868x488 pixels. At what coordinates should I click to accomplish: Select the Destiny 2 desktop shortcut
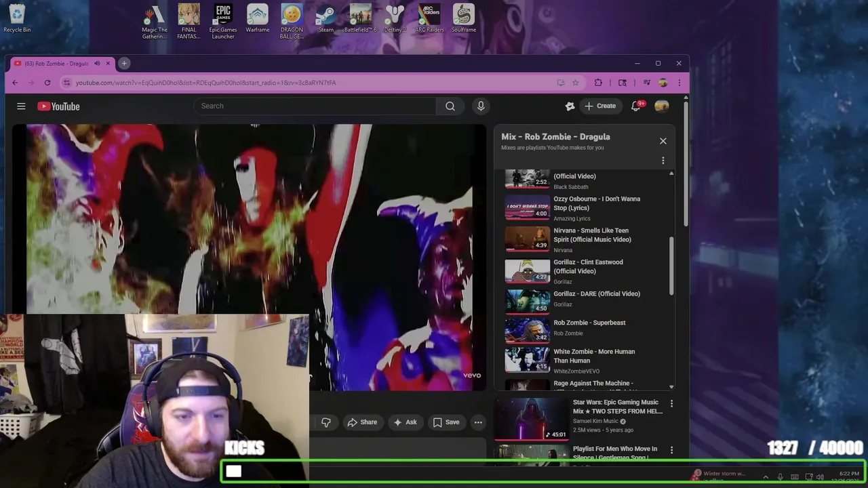[395, 18]
